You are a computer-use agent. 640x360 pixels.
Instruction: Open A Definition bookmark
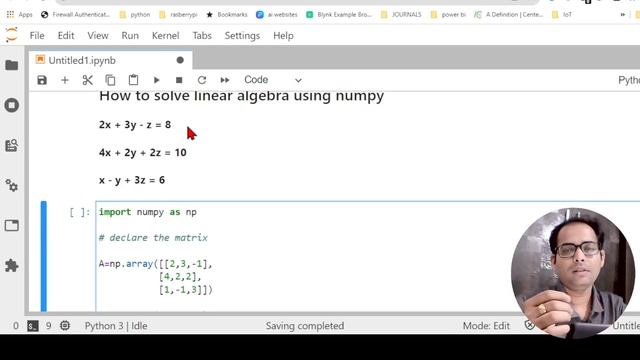point(509,15)
